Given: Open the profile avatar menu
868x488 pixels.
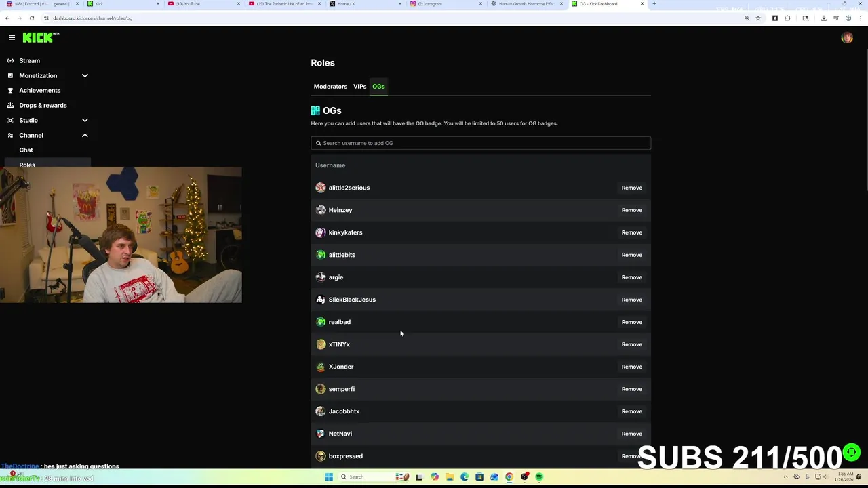Looking at the screenshot, I should coord(846,38).
